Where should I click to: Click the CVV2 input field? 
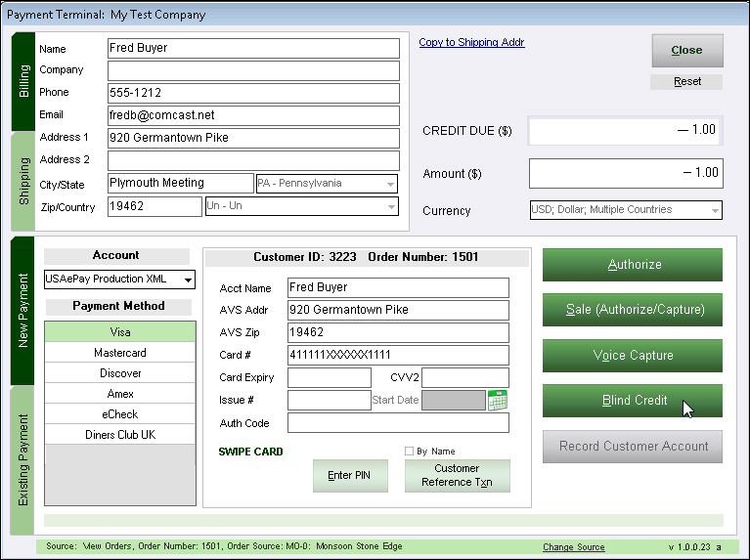tap(465, 377)
